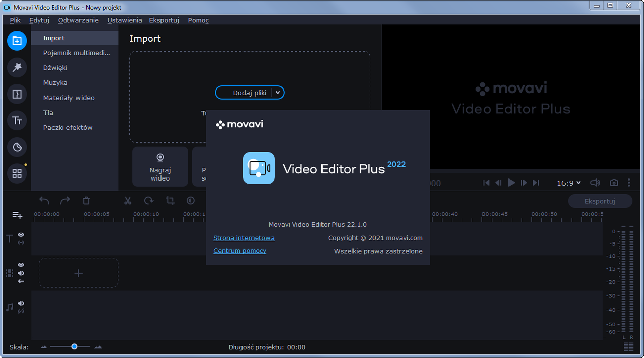Click the title track T icon
Image resolution: width=644 pixels, height=358 pixels.
tap(9, 239)
